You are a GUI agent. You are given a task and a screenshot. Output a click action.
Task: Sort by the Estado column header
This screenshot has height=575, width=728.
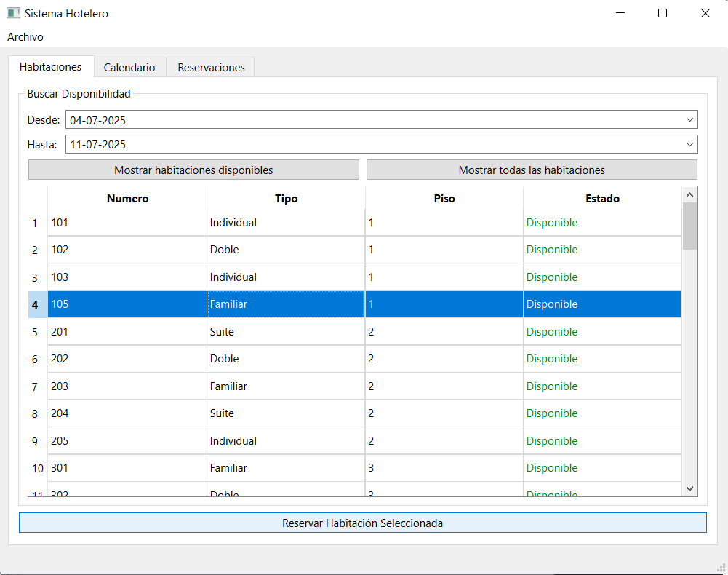pyautogui.click(x=602, y=199)
